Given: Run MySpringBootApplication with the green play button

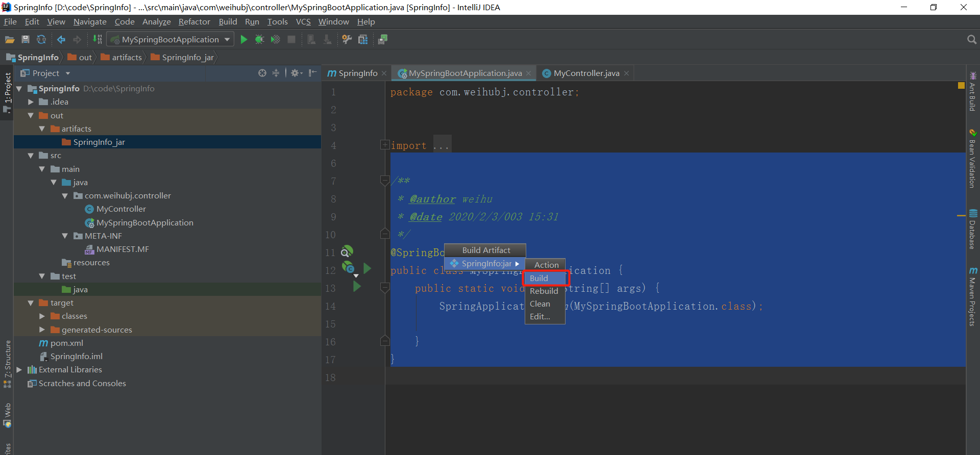Looking at the screenshot, I should click(x=244, y=40).
